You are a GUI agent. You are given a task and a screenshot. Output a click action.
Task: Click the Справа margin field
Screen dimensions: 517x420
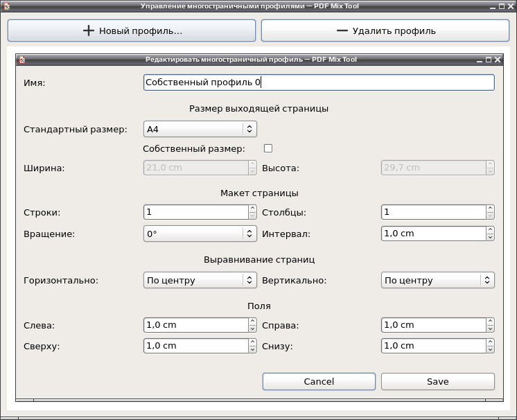tap(434, 325)
